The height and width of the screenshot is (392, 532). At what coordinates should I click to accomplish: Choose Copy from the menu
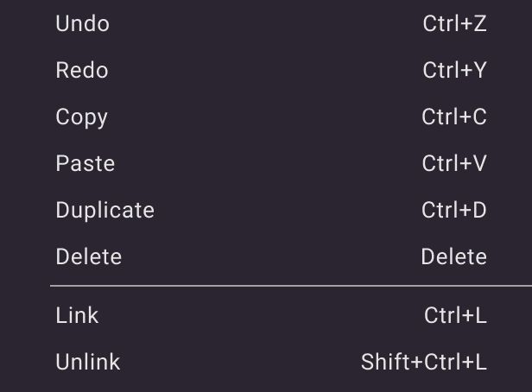point(82,117)
